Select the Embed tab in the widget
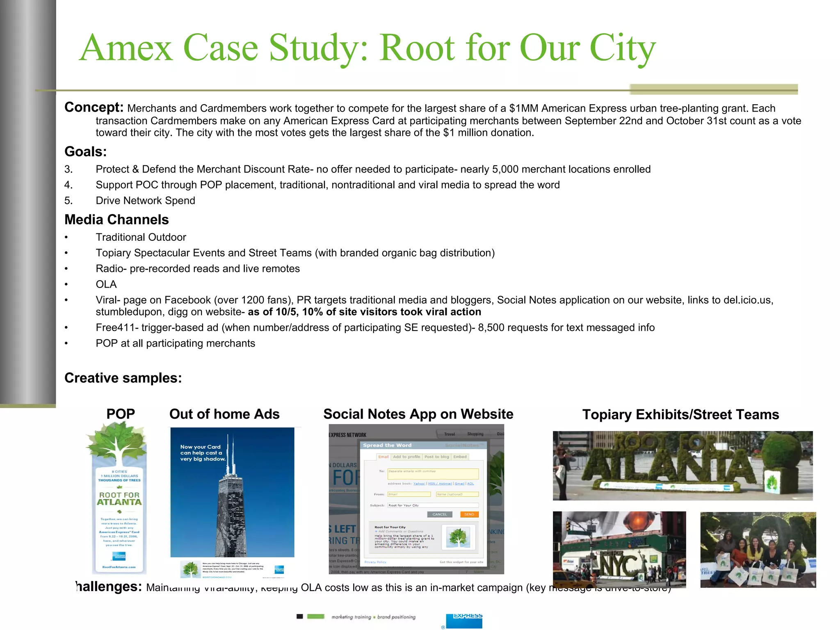The height and width of the screenshot is (630, 840). 460,457
